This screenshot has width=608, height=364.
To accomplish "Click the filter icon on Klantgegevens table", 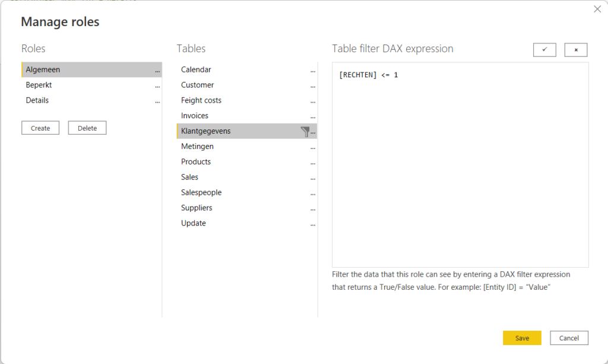I will coord(305,131).
